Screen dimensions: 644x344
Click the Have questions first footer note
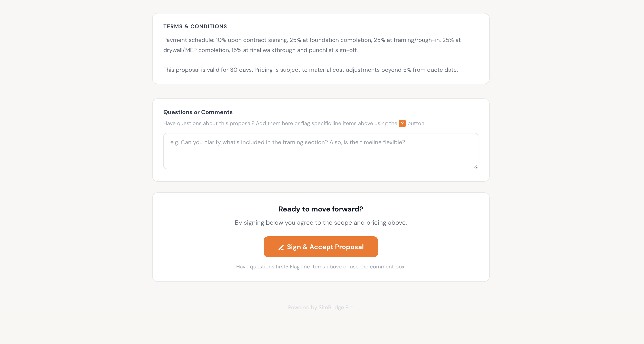click(x=320, y=267)
